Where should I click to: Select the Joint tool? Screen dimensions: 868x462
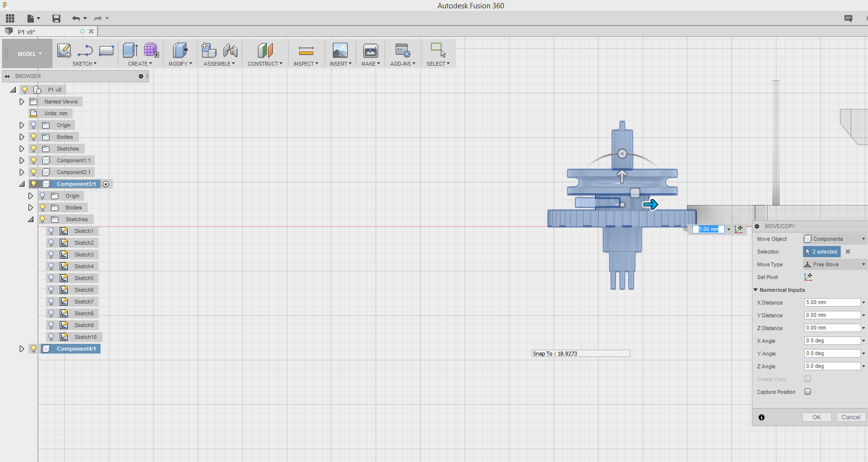pyautogui.click(x=230, y=50)
